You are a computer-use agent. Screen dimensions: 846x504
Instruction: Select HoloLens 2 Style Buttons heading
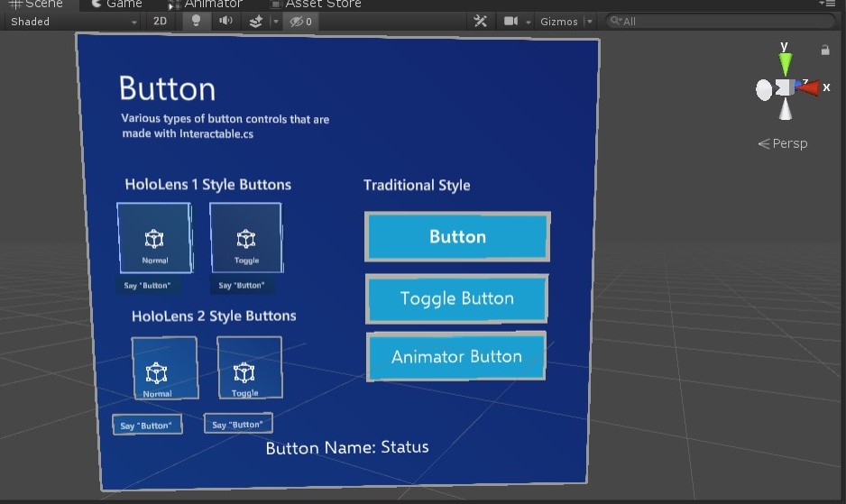tap(214, 316)
